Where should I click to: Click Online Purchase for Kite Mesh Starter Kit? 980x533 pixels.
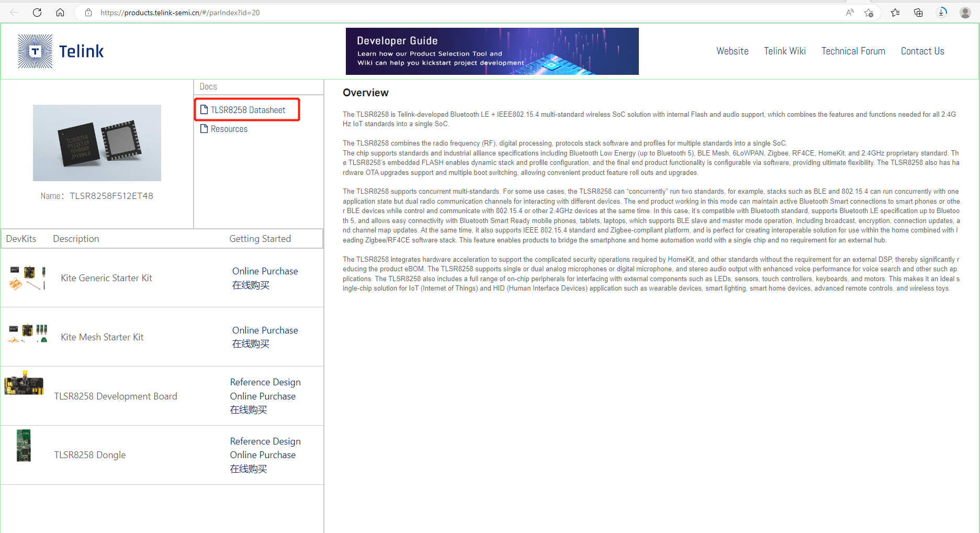tap(265, 330)
